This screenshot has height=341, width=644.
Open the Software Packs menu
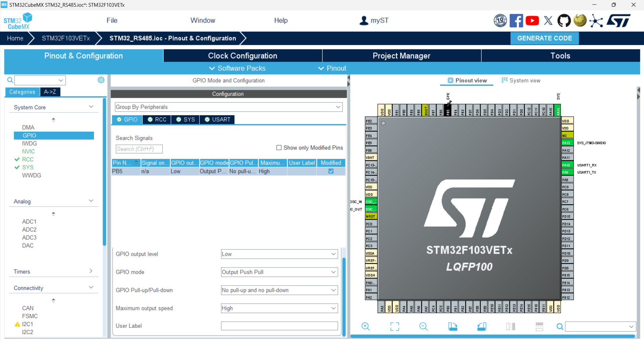[237, 68]
